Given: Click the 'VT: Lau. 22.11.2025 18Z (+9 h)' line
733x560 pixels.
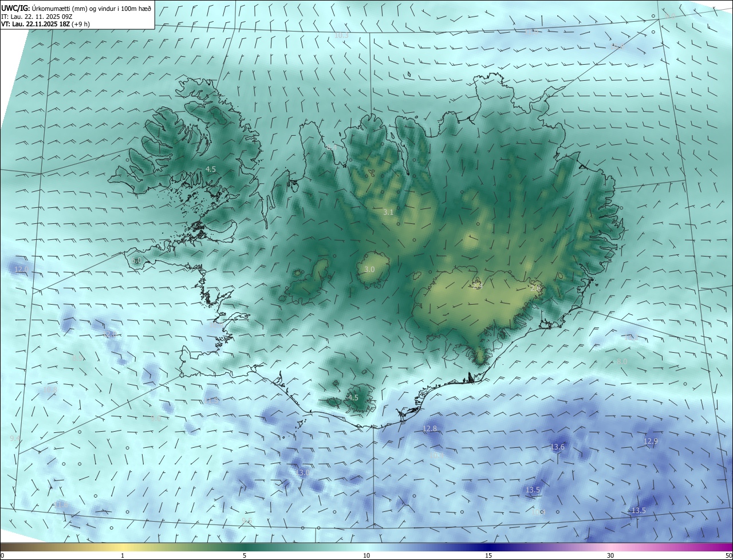Looking at the screenshot, I should pyautogui.click(x=45, y=24).
